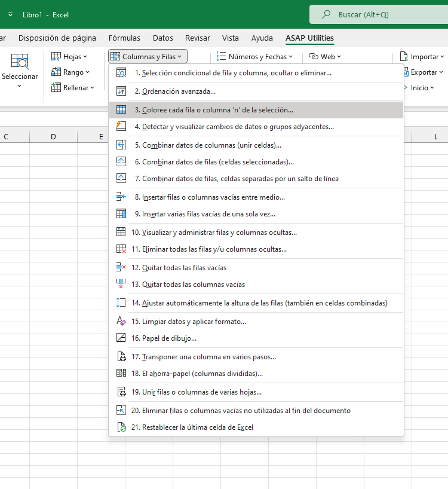Click the hidden rows manager icon (item 10)
448x489 pixels.
(x=121, y=232)
